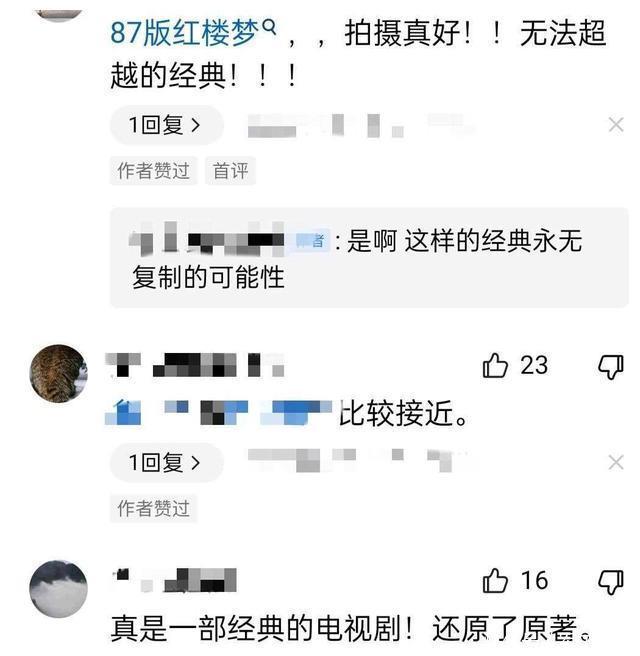
Task: Tap the 作者赞过 tag under the first comment
Action: point(153,171)
